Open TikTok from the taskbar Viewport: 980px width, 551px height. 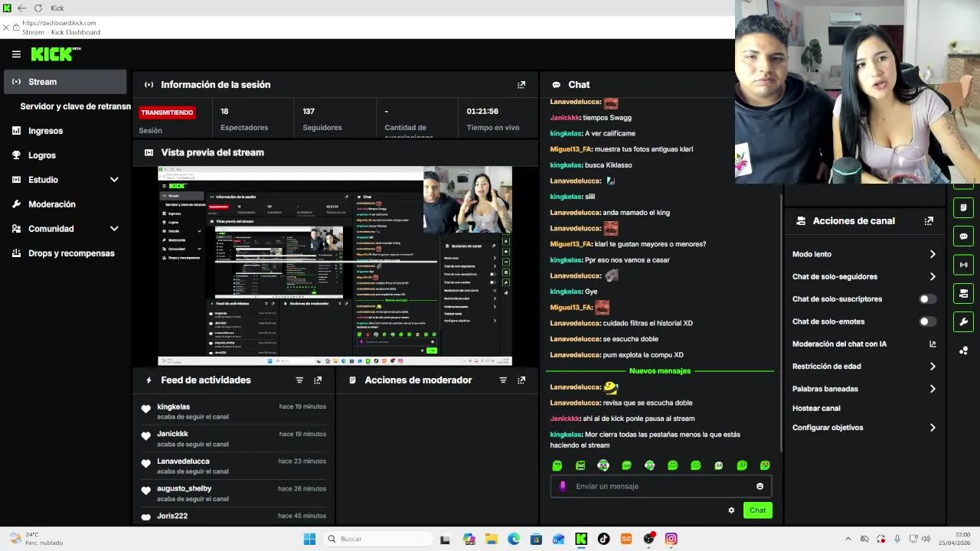pyautogui.click(x=603, y=539)
